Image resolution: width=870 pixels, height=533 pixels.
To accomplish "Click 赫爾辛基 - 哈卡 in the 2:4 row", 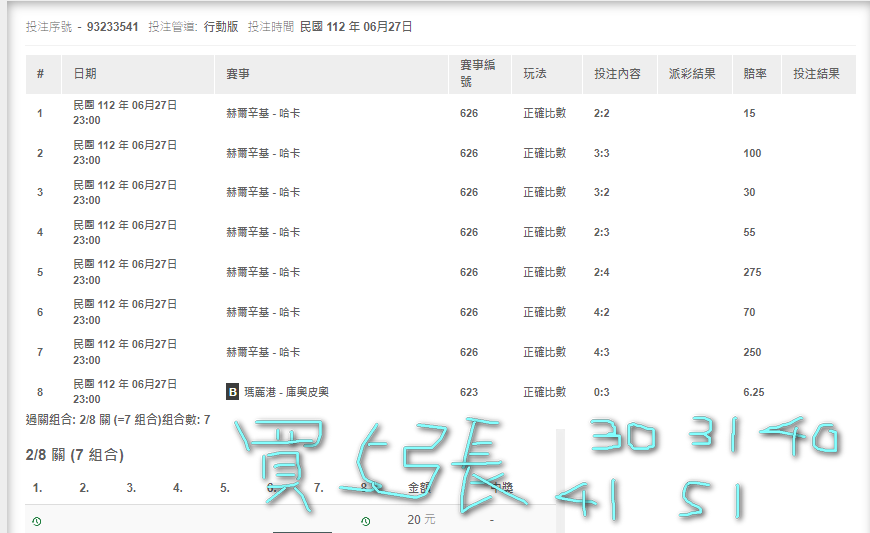I will 263,272.
